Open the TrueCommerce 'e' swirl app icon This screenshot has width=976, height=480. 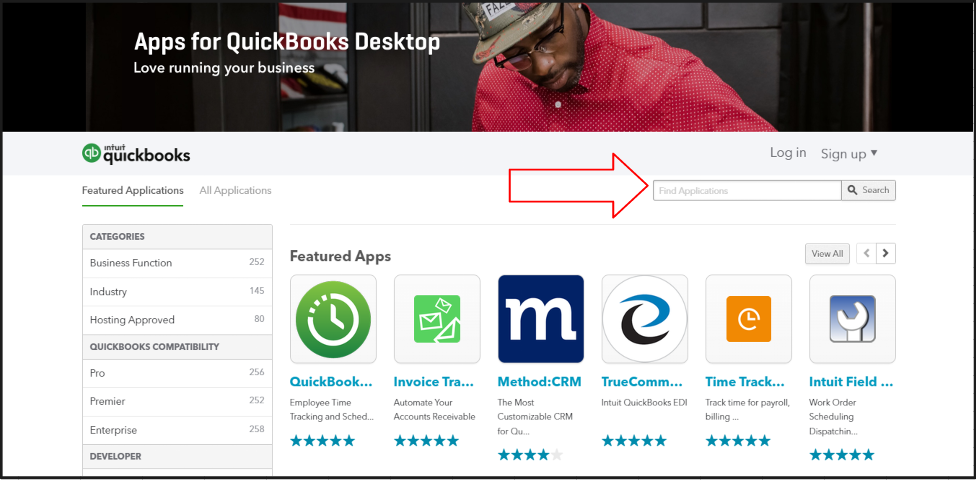click(x=645, y=319)
